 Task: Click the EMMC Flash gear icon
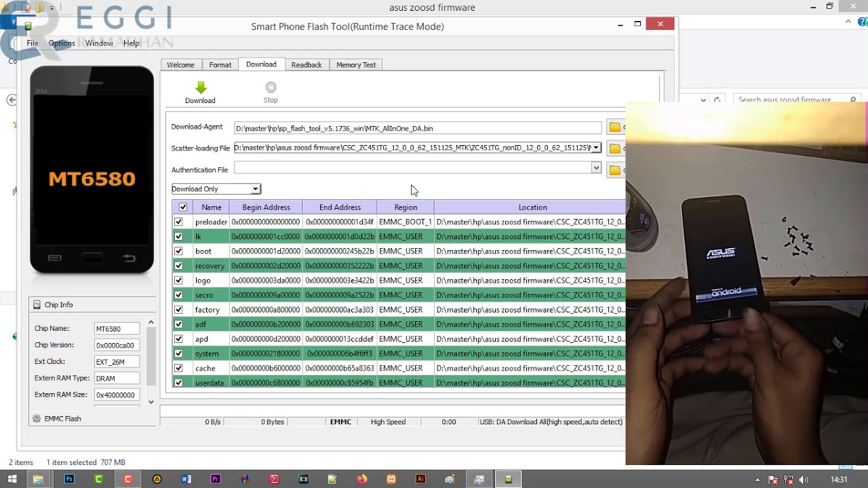click(x=37, y=419)
